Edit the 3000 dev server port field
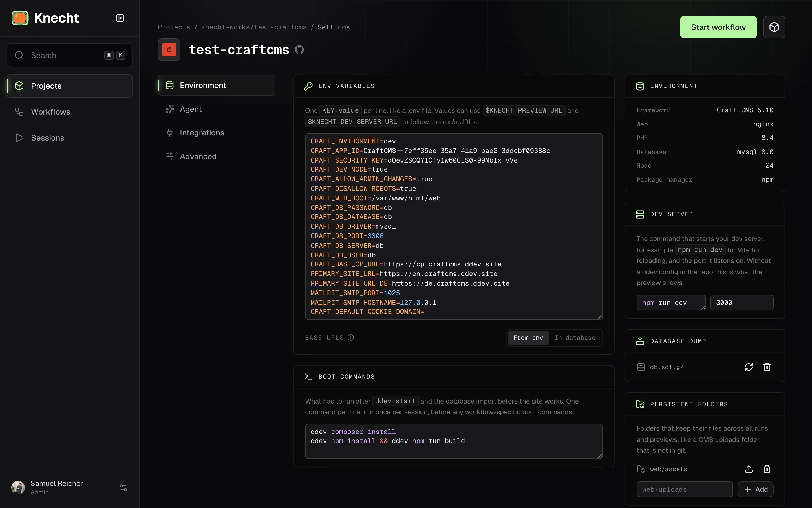This screenshot has width=812, height=508. [742, 302]
